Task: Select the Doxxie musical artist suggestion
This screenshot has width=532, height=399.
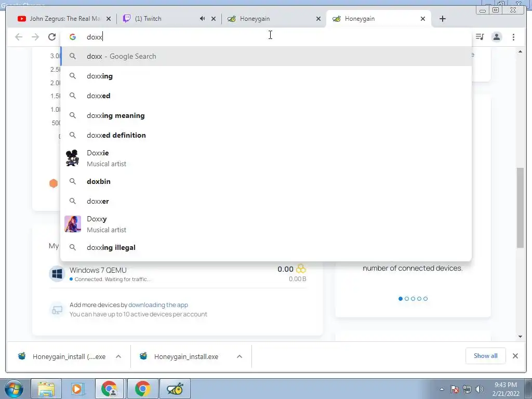Action: click(x=267, y=158)
